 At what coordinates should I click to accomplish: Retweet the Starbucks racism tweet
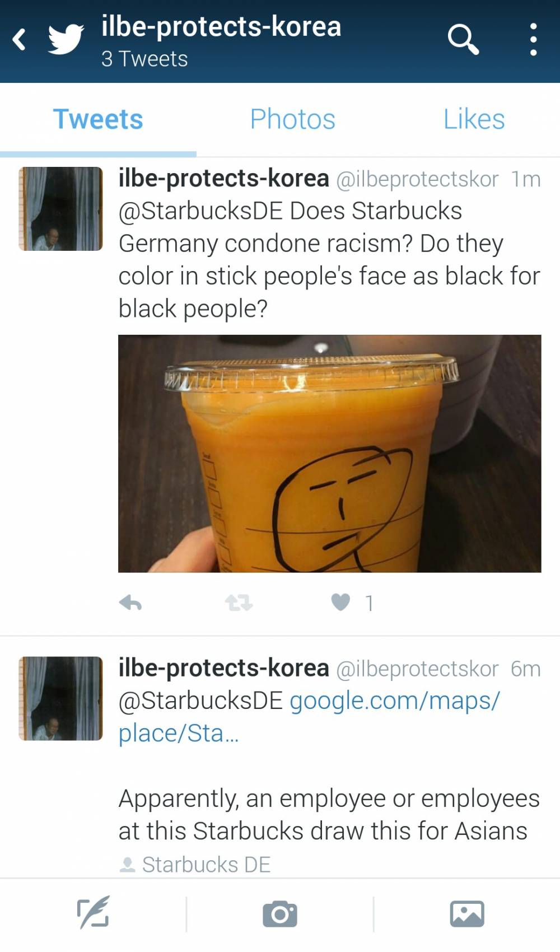coord(239,603)
